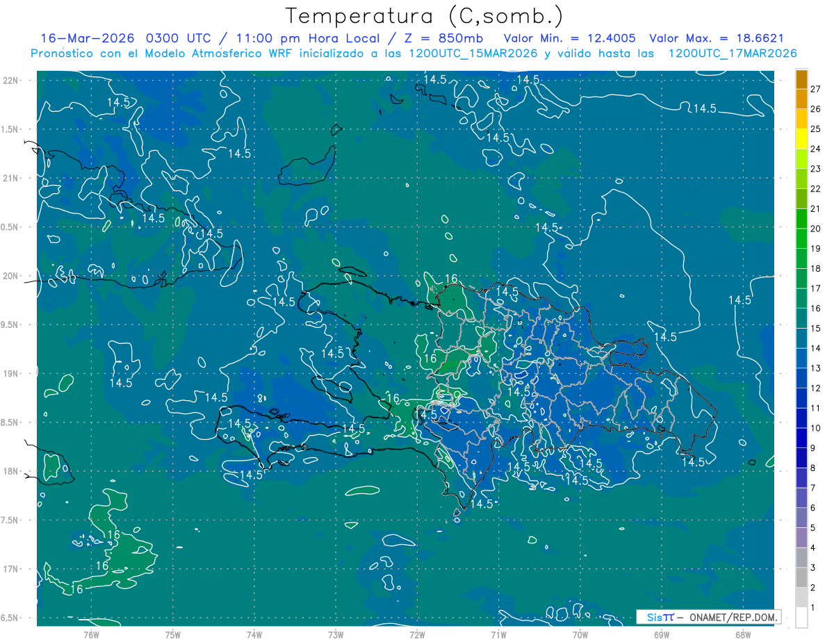Screen dimensions: 834x644
Task: Click the 18 label on the color scale
Action: point(816,268)
